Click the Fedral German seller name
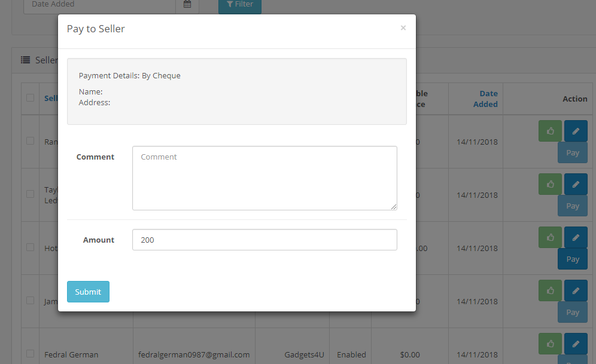 [x=71, y=354]
